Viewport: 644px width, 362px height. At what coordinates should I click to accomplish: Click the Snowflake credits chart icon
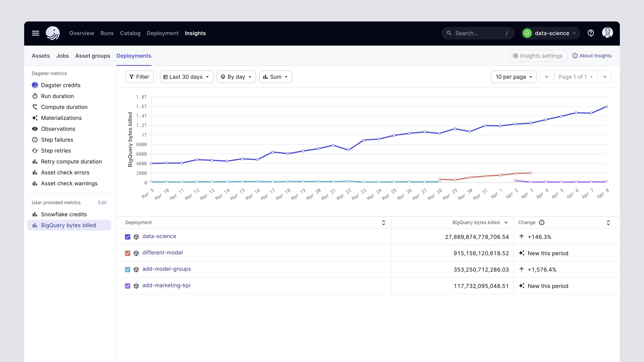35,214
